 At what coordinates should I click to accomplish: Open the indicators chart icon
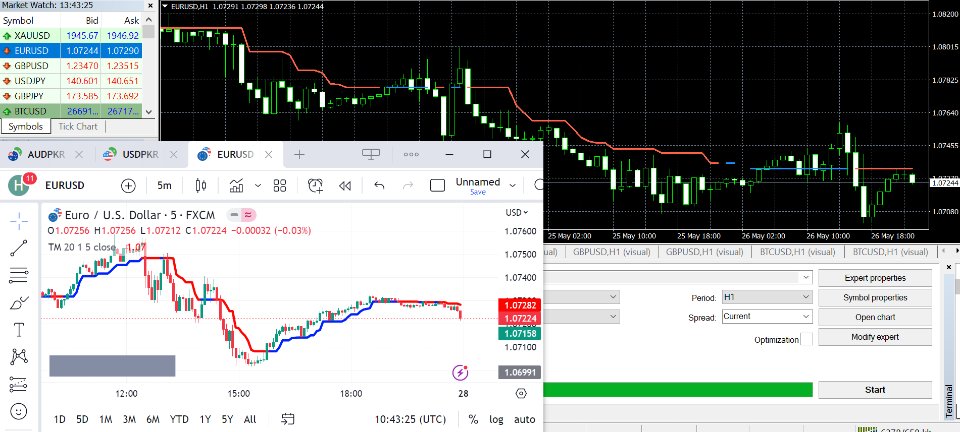click(236, 185)
